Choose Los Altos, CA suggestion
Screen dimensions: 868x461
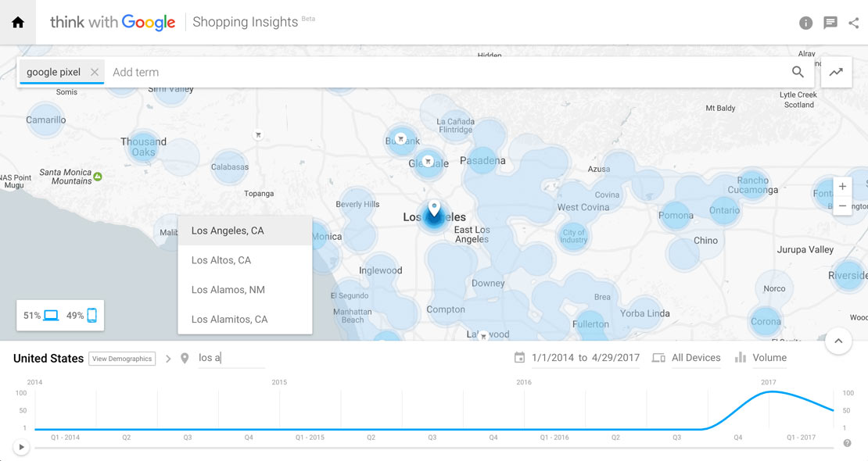245,260
